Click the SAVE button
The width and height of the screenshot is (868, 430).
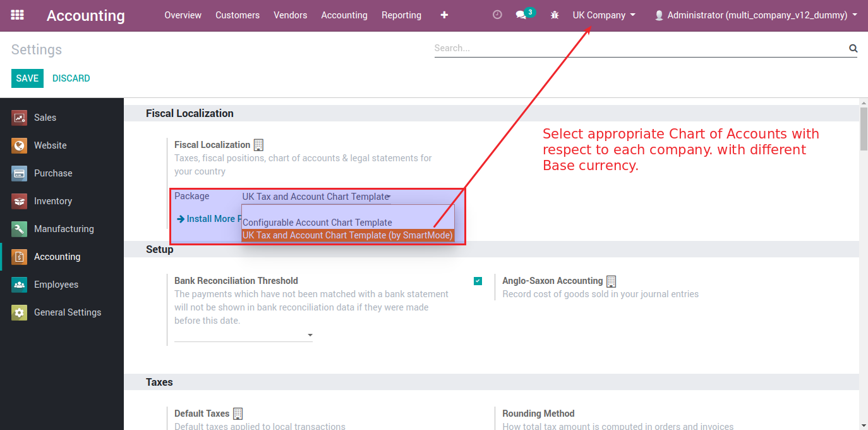(x=27, y=78)
